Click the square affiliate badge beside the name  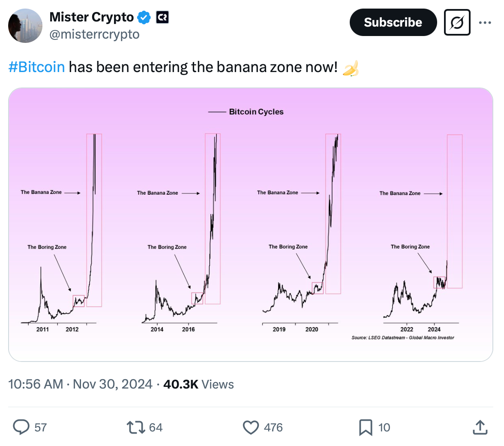(162, 17)
